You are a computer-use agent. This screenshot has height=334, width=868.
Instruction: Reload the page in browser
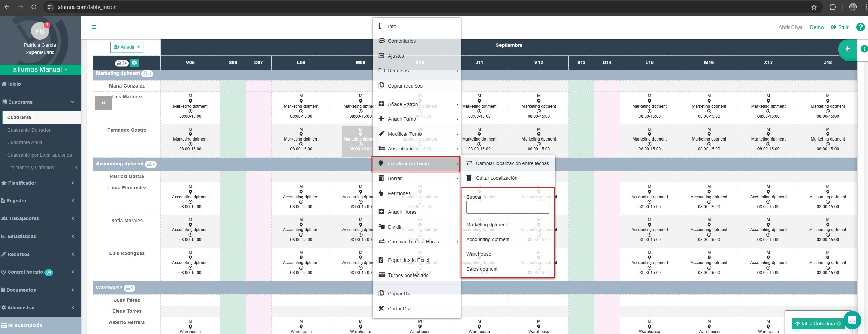tap(34, 7)
